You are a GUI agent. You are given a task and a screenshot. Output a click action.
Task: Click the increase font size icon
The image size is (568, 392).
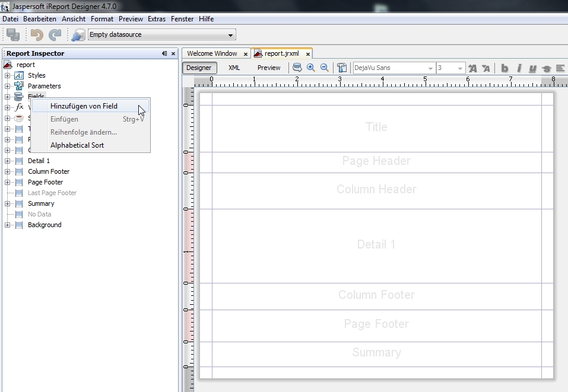pyautogui.click(x=473, y=68)
